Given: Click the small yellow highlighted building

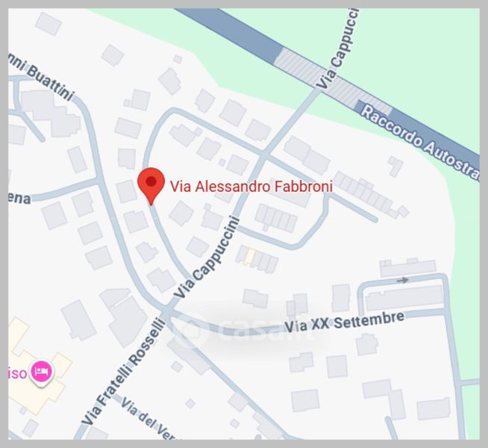Looking at the screenshot, I should pyautogui.click(x=250, y=257).
